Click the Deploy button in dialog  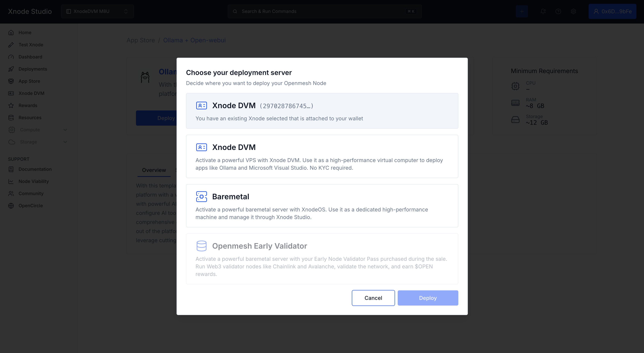(x=428, y=298)
